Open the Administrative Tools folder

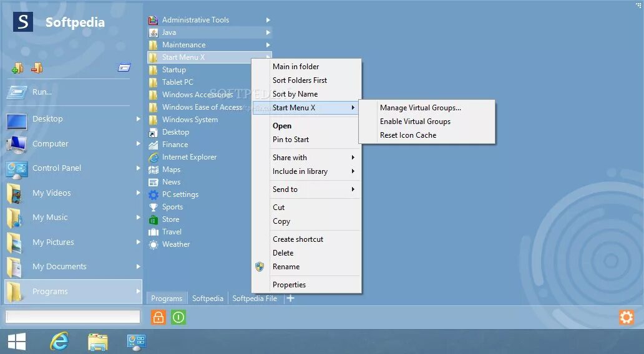pos(209,20)
